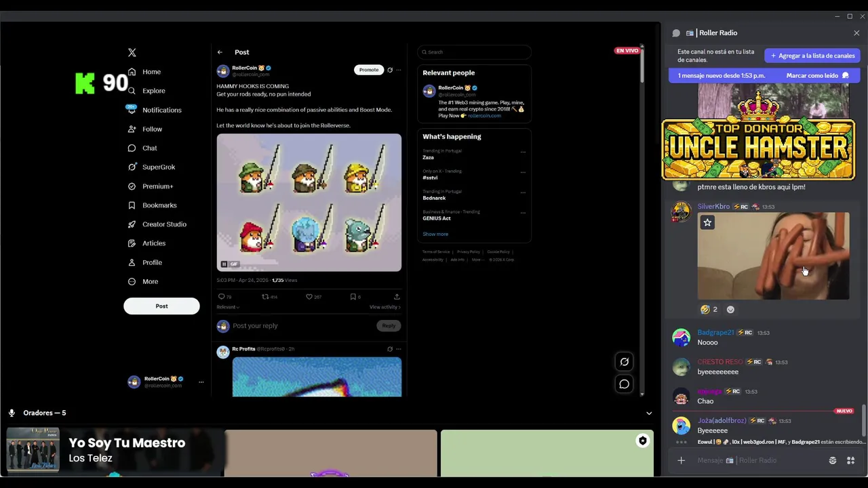
Task: Click the grey Reply button
Action: point(389,326)
